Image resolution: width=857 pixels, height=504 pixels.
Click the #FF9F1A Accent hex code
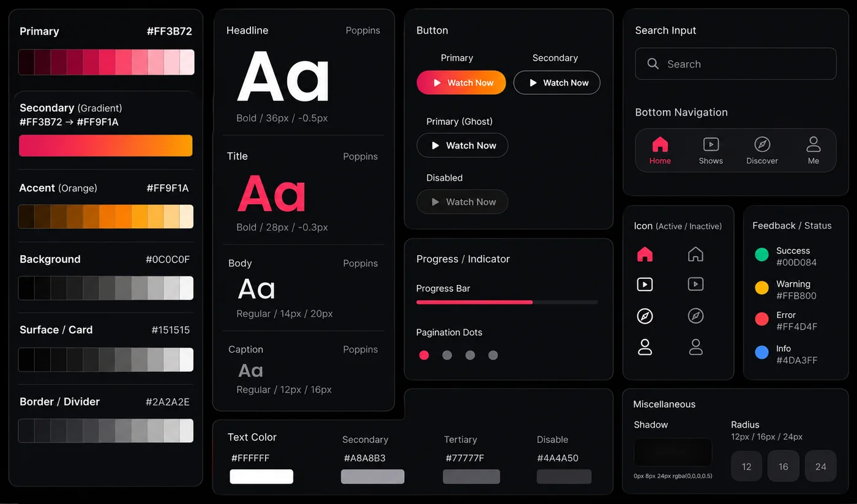[x=168, y=188]
